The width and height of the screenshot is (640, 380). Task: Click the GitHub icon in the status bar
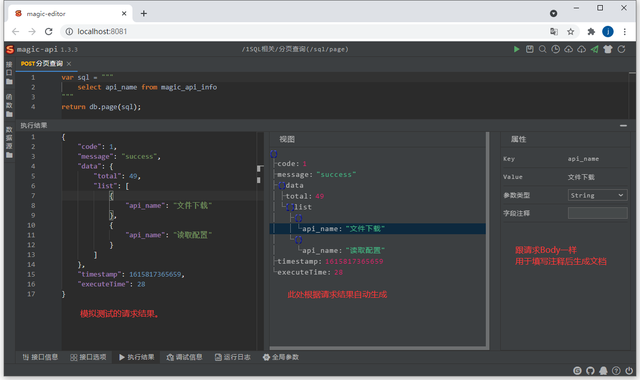pyautogui.click(x=590, y=371)
